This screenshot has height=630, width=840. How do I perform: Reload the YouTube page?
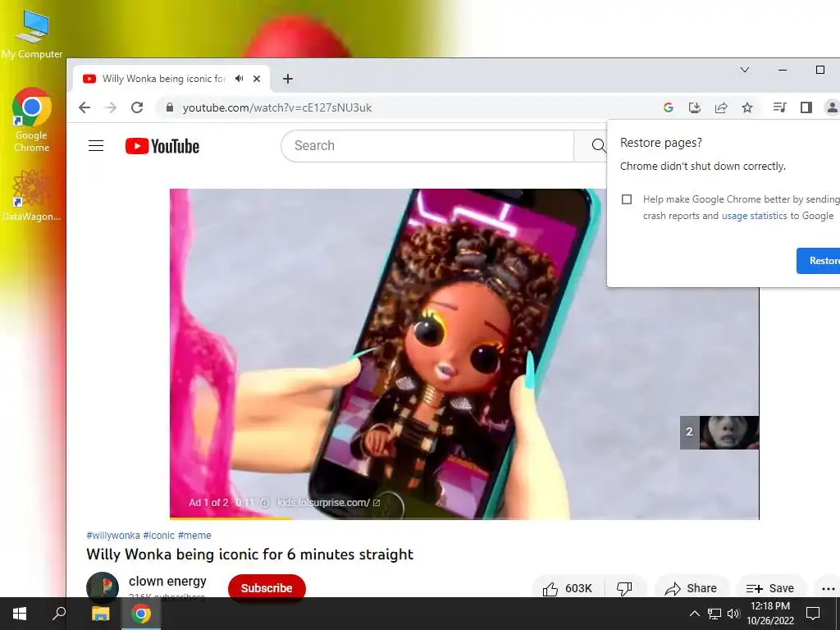pyautogui.click(x=137, y=107)
